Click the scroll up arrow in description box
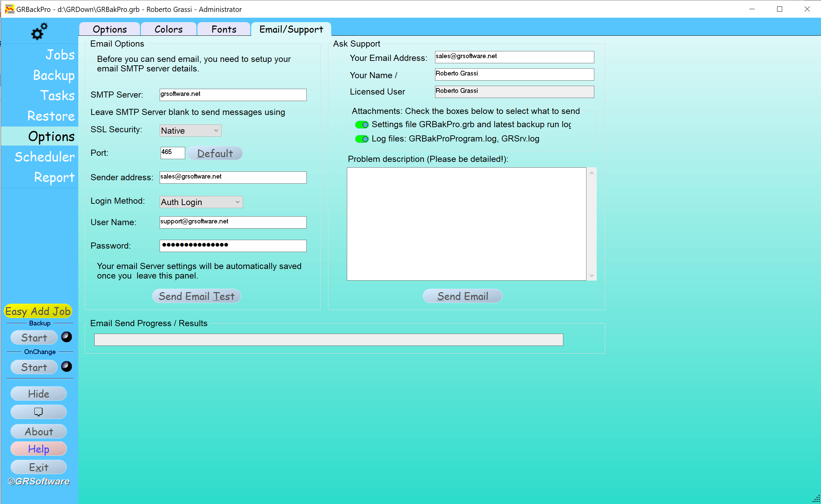 click(x=592, y=173)
